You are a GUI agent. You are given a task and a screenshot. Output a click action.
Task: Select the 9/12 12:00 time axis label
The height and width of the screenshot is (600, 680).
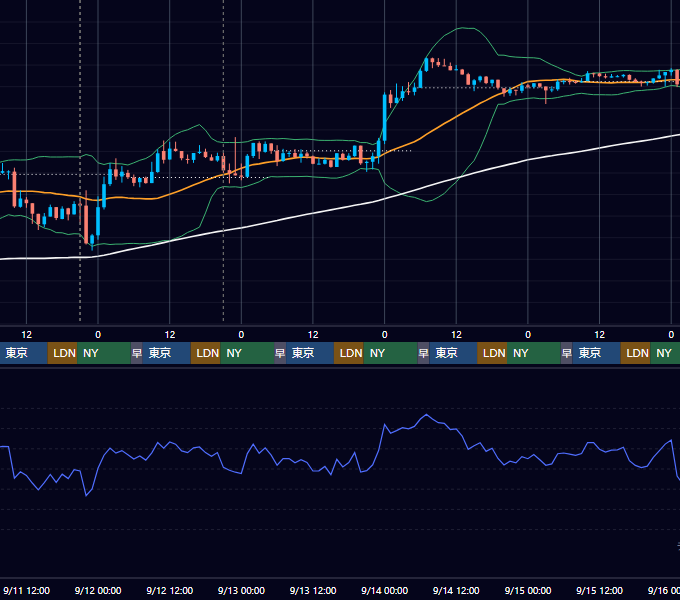coord(170,590)
